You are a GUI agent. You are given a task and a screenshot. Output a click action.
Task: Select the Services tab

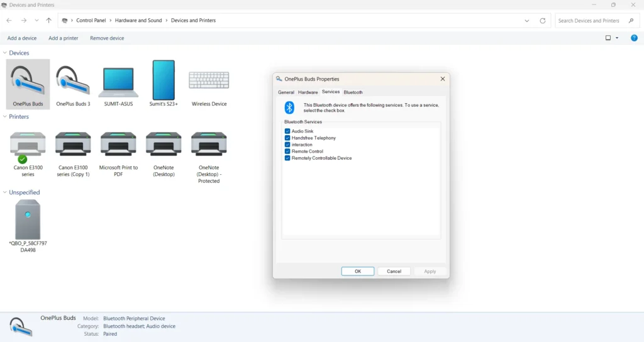click(x=331, y=92)
